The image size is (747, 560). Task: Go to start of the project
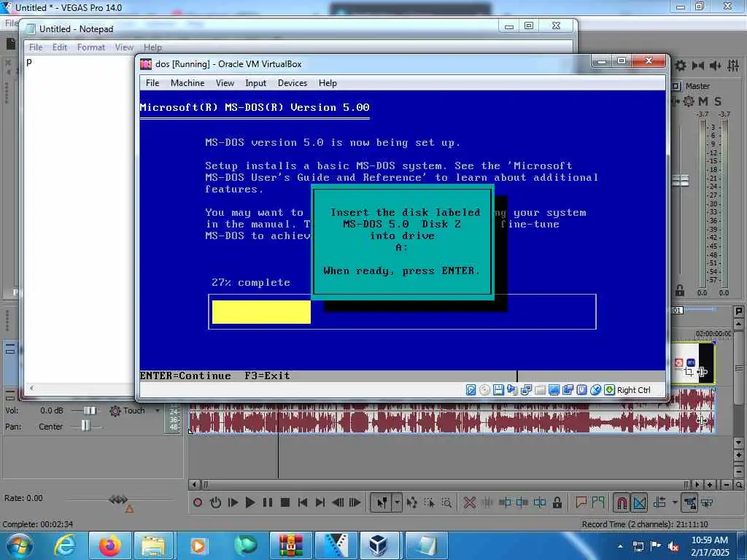tap(303, 502)
